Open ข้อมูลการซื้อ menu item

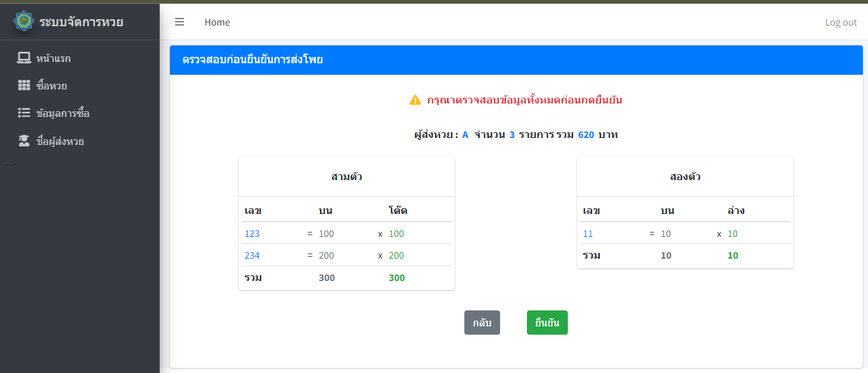[x=63, y=113]
